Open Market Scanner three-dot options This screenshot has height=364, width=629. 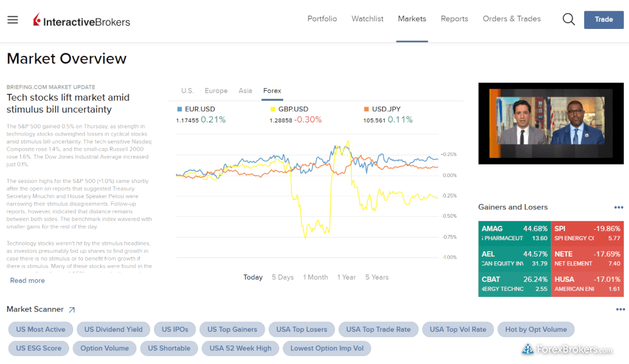[620, 309]
